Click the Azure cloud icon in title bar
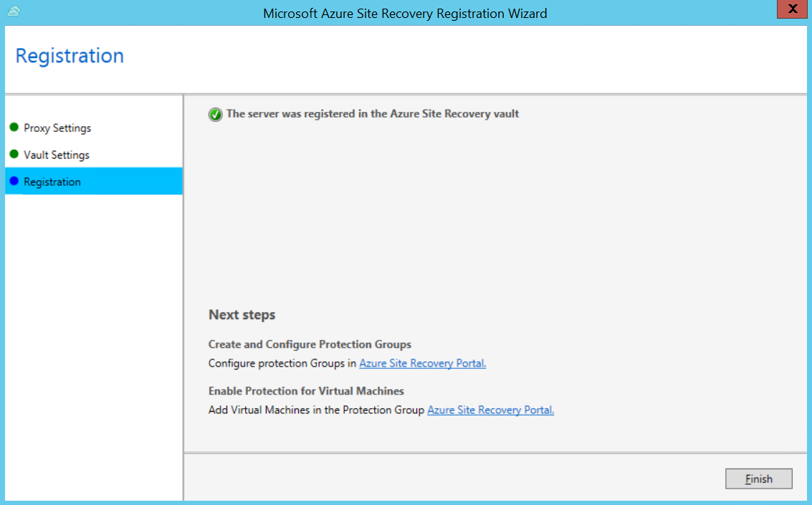This screenshot has width=812, height=505. tap(14, 11)
